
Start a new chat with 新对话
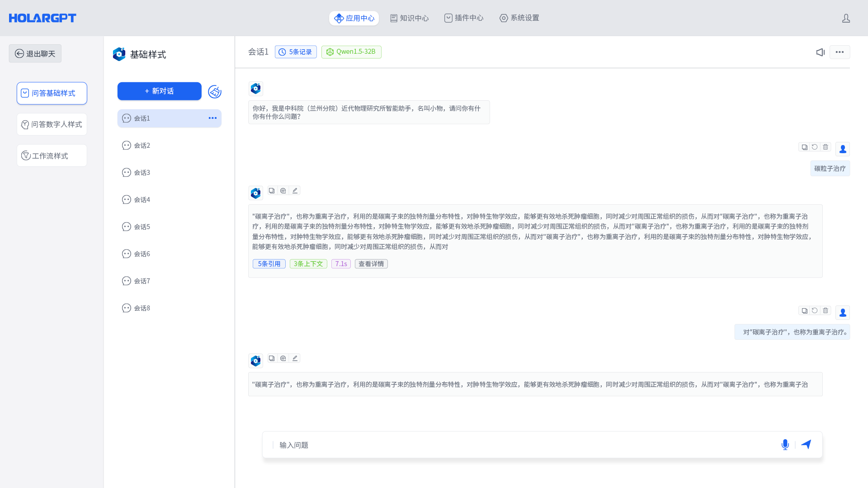160,91
